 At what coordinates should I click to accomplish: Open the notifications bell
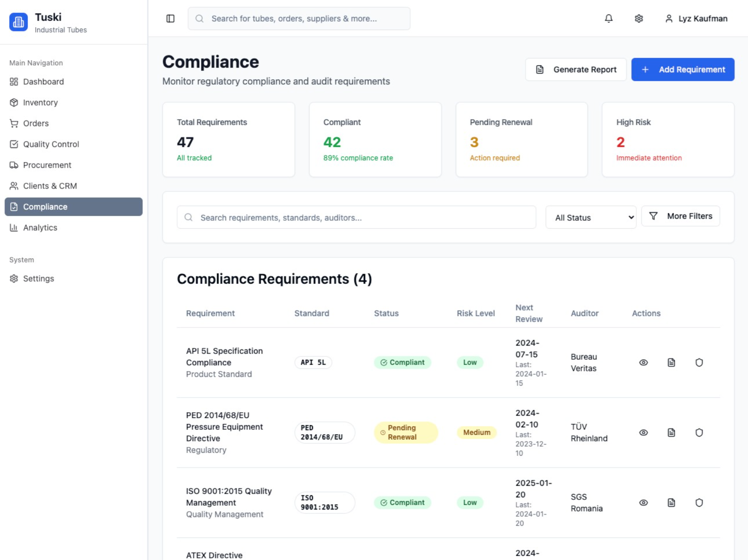pos(609,18)
